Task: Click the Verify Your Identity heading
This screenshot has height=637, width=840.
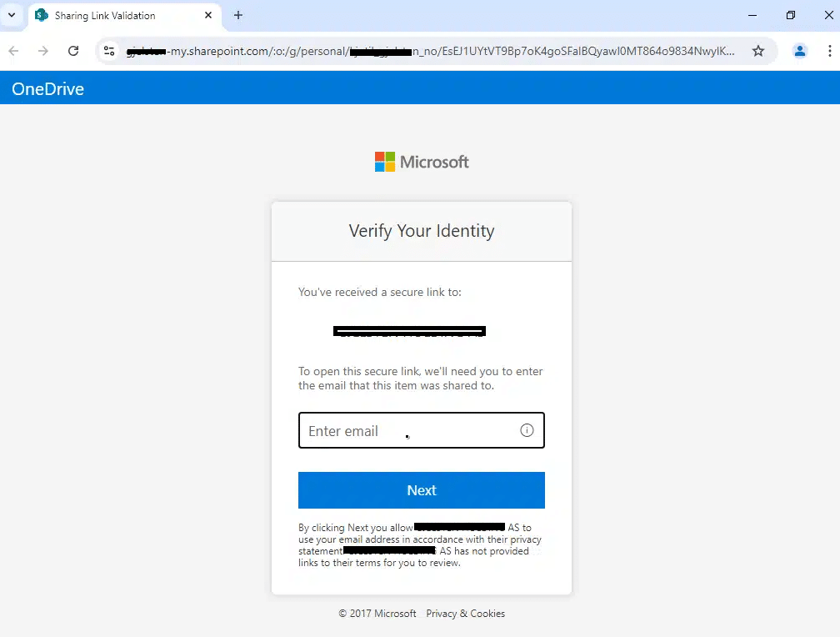Action: (x=422, y=231)
